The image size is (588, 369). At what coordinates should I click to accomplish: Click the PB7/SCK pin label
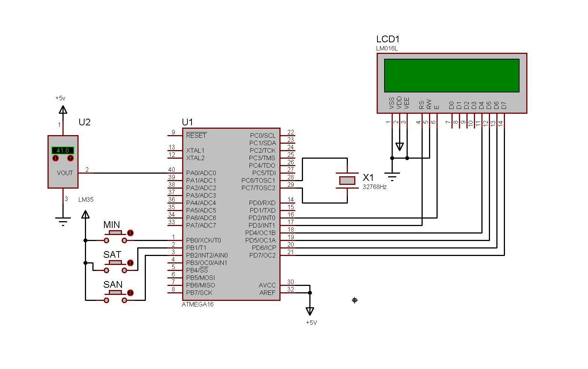tap(199, 293)
